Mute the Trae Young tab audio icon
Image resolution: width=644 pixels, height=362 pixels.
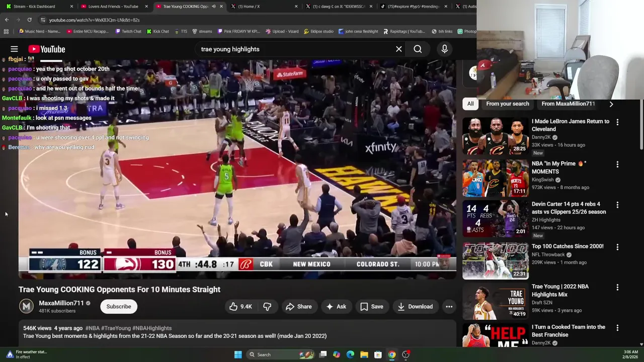pos(213,7)
